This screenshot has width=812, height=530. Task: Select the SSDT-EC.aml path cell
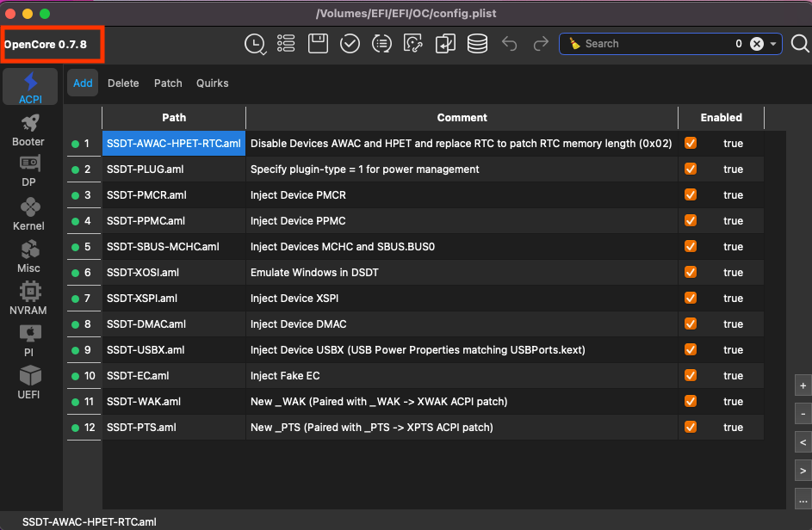click(x=174, y=376)
